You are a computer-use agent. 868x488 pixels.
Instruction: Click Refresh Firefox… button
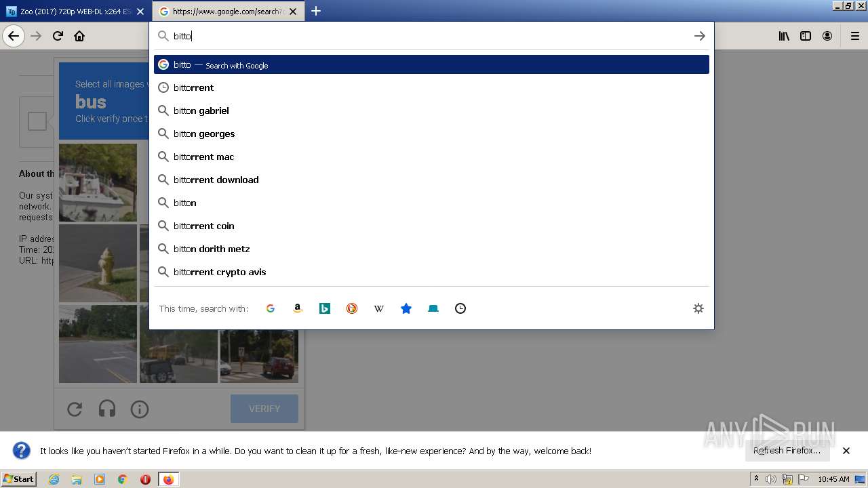coord(787,450)
